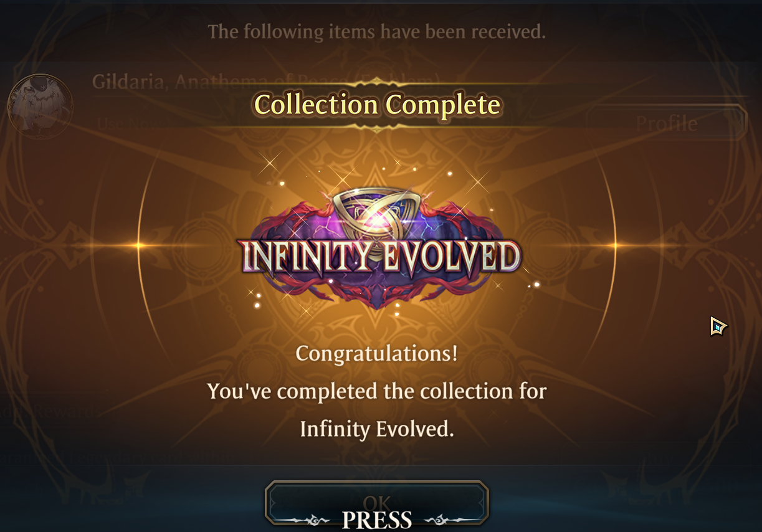Click the Gildaria, Anathema of Peace item name
Screen dimensions: 762x532
pyautogui.click(x=266, y=81)
